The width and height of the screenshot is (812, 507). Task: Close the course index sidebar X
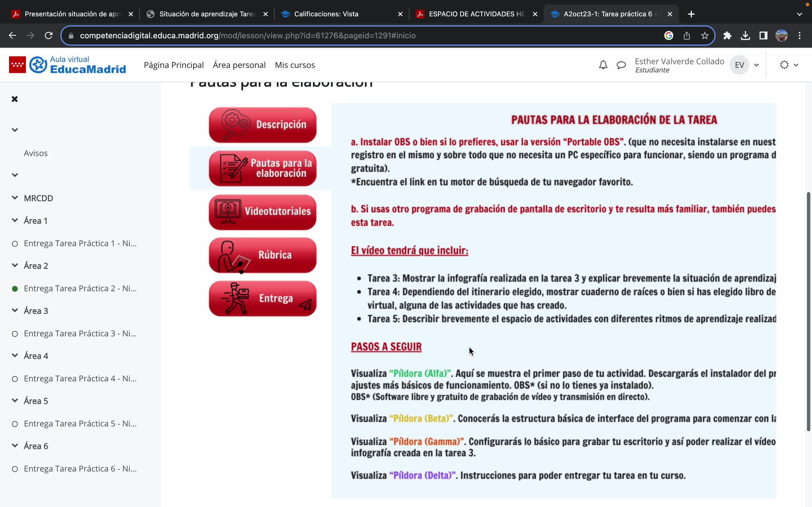tap(15, 99)
